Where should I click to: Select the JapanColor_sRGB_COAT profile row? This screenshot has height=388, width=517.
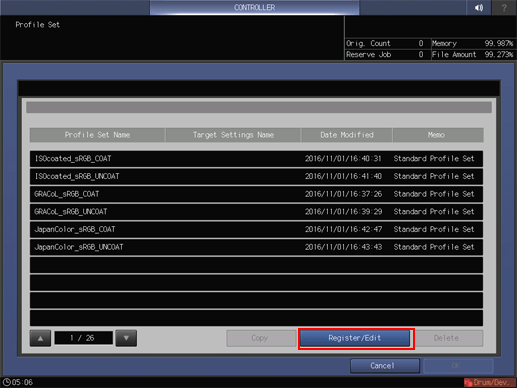[256, 229]
